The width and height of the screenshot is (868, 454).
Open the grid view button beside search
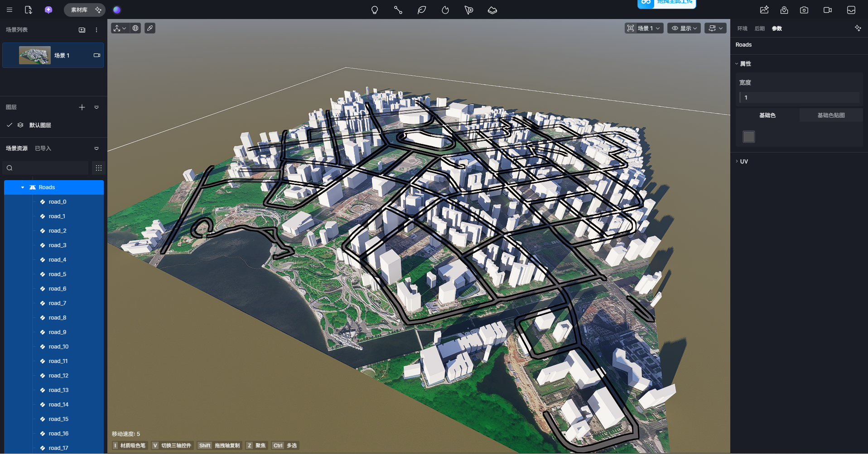click(x=98, y=168)
